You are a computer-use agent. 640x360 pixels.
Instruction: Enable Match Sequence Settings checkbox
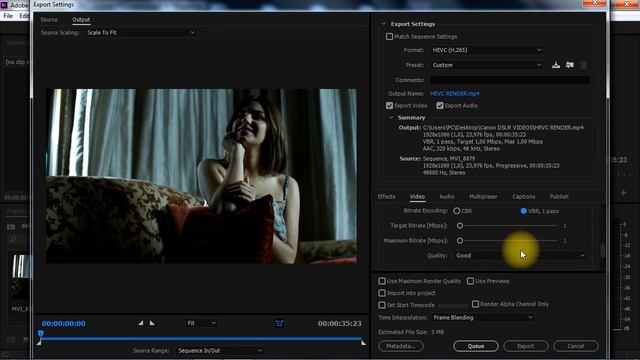(389, 37)
